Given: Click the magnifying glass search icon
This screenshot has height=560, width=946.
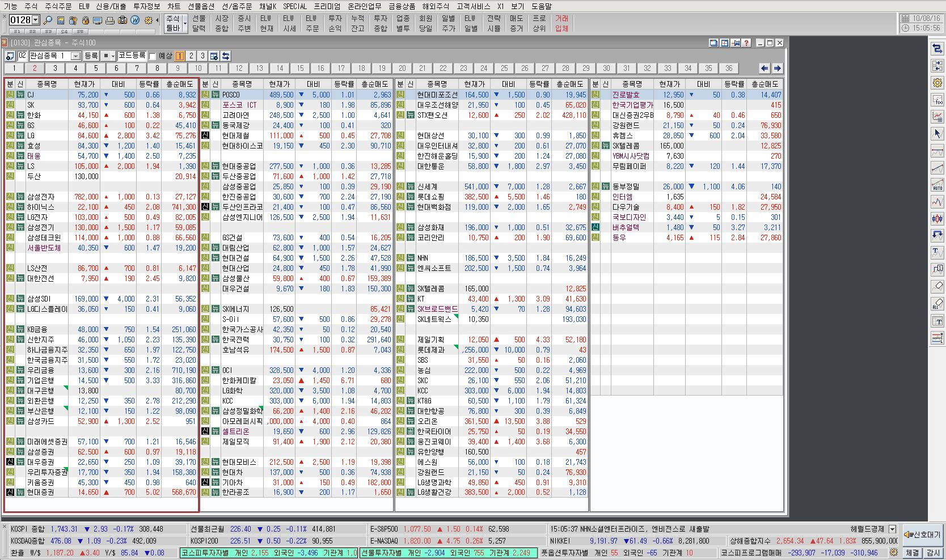Looking at the screenshot, I should click(x=48, y=20).
